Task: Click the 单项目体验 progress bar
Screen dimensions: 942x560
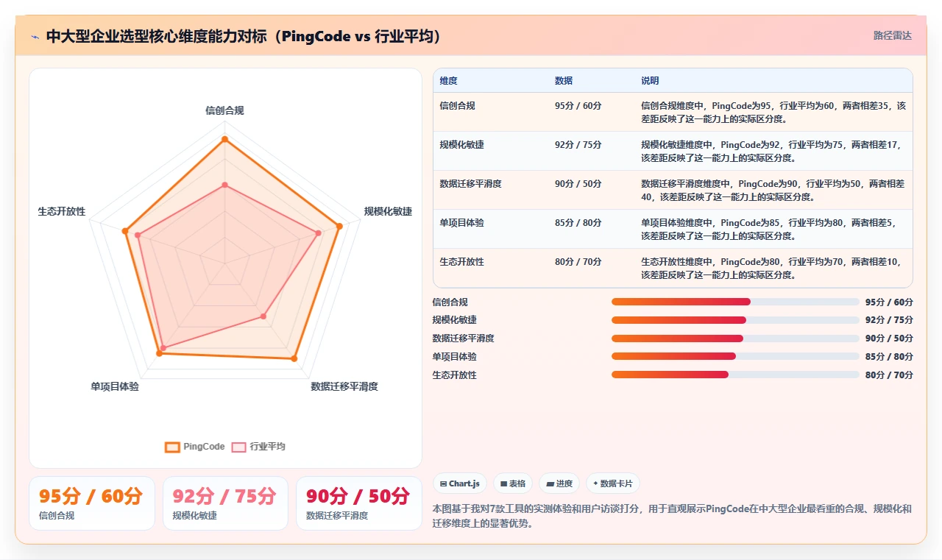Action: [x=735, y=357]
